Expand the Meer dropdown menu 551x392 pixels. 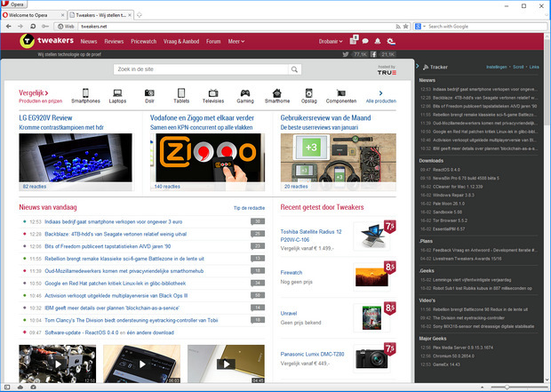[x=236, y=42]
